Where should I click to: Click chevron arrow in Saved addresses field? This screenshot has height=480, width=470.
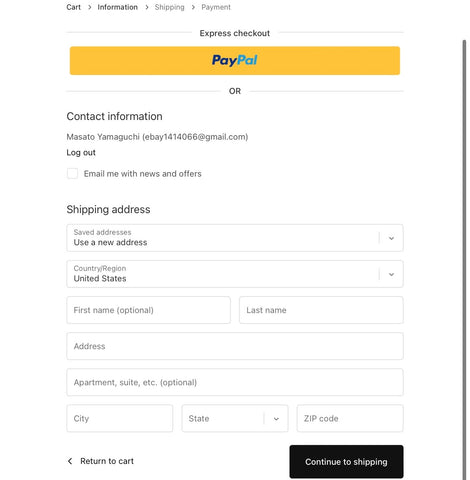coord(391,238)
